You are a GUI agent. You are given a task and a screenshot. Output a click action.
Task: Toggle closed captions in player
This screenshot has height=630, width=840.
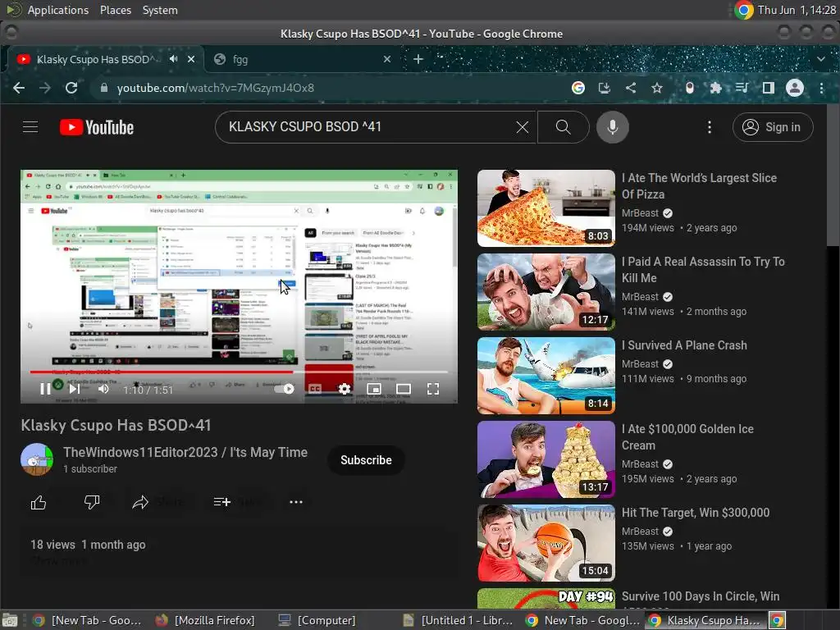pos(315,389)
